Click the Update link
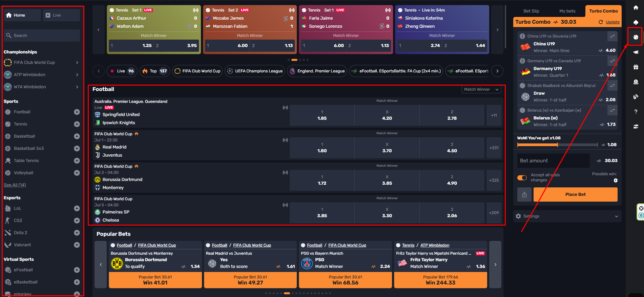This screenshot has height=297, width=644. pyautogui.click(x=612, y=22)
